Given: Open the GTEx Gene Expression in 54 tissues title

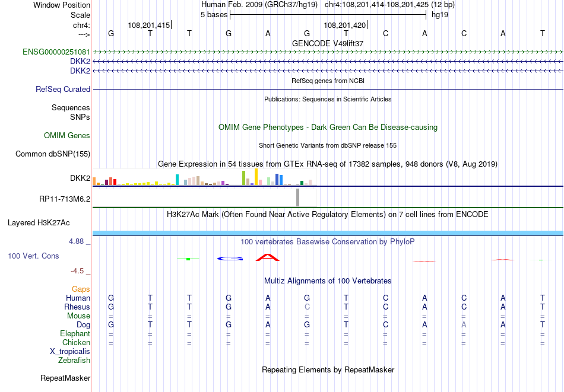Looking at the screenshot, I should [x=328, y=164].
